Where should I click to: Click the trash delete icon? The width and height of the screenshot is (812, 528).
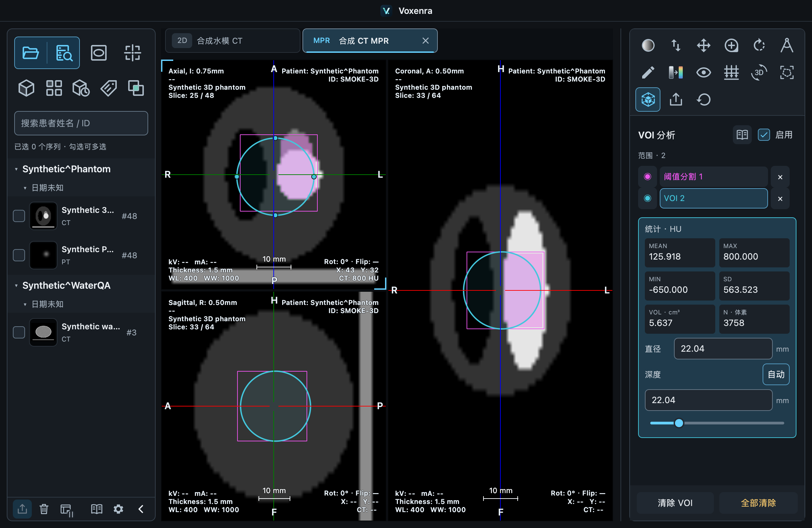pos(44,509)
